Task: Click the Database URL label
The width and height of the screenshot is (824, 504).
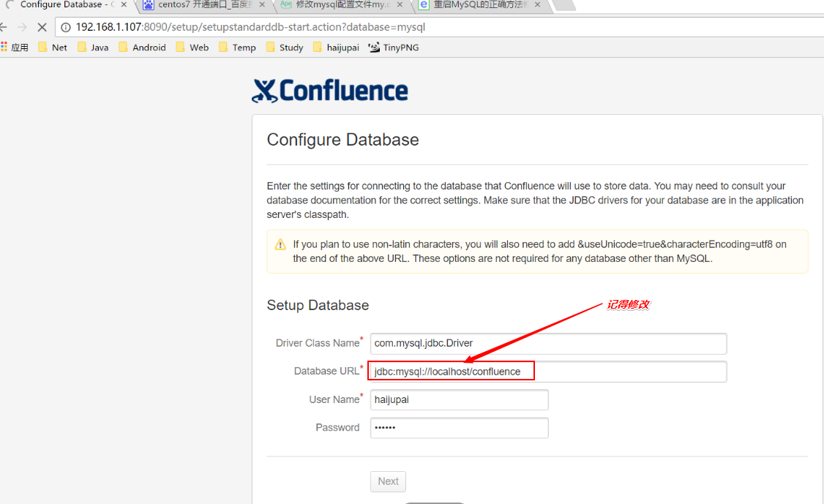Action: (x=328, y=371)
